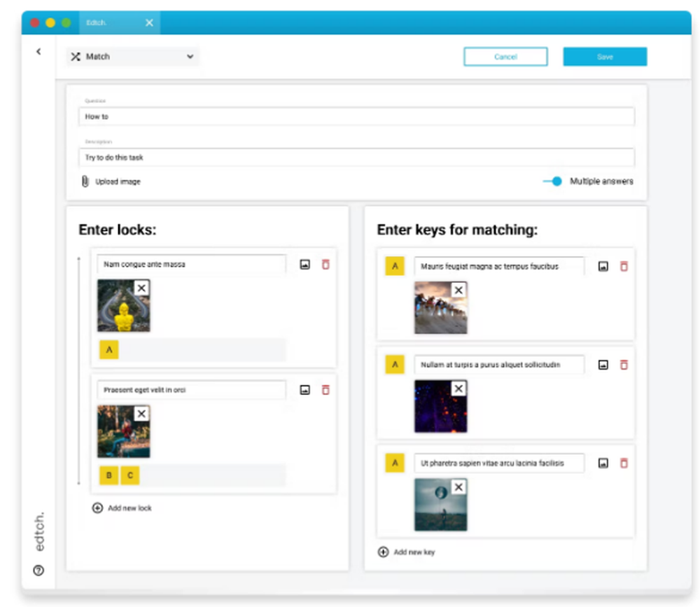Click the back chevron at top left
Screen dimensions: 700x607
tap(38, 51)
